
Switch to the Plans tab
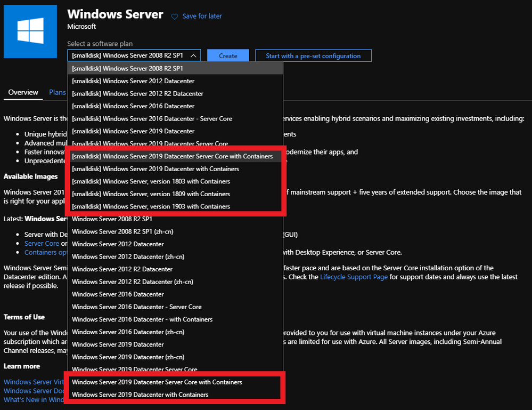pos(58,92)
